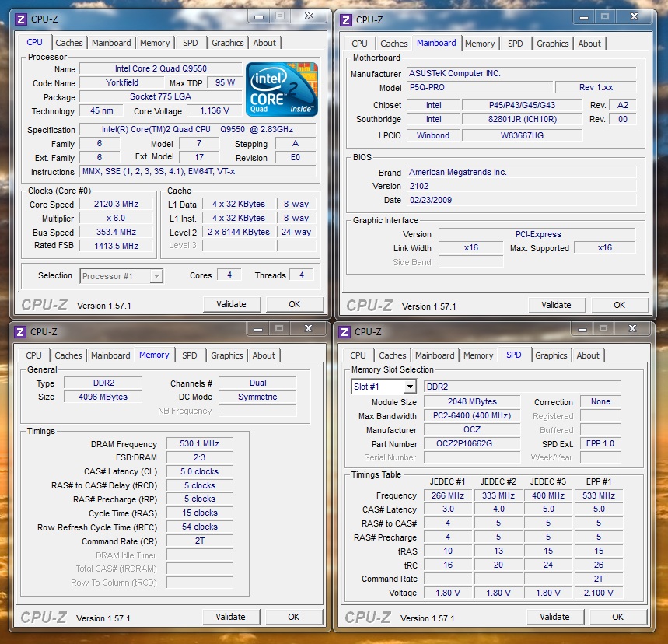Viewport: 668px width, 644px height.
Task: Open Mainboard tab in the SPD window
Action: [435, 355]
